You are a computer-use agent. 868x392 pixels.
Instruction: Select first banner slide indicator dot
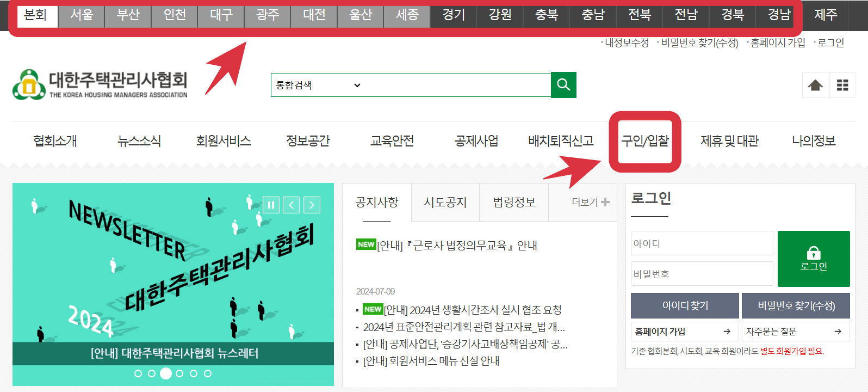(x=138, y=373)
